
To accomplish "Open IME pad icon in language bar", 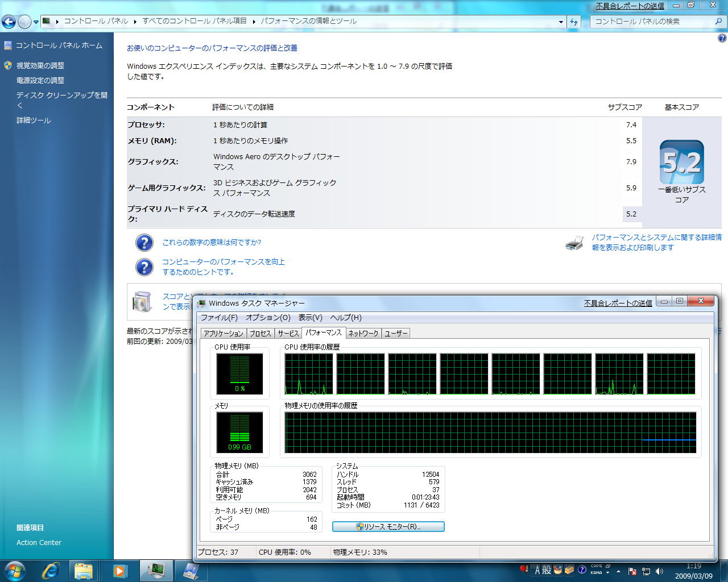I will 558,570.
